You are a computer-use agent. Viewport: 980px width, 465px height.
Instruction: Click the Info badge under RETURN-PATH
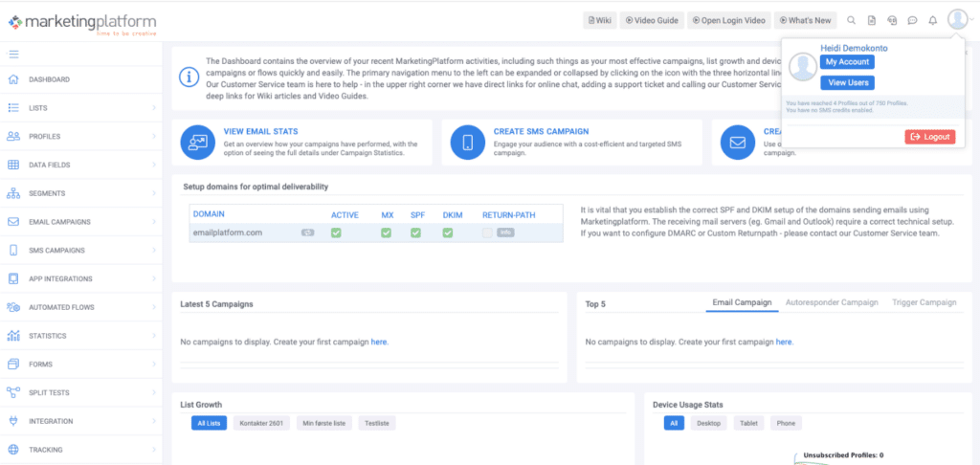505,232
